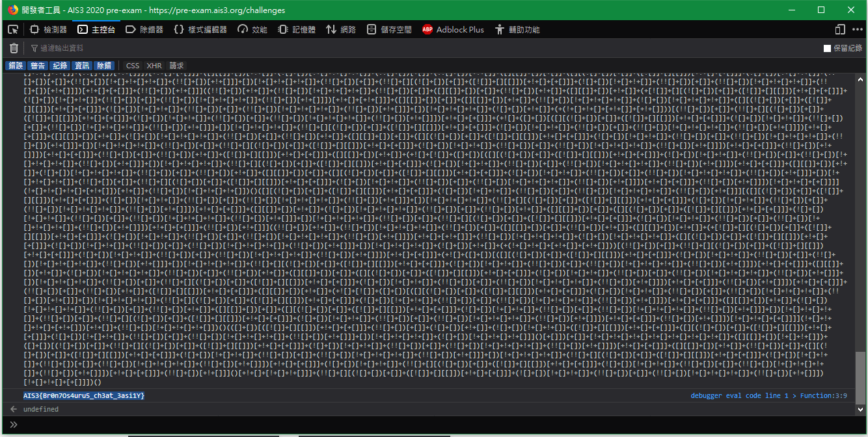Open the devtools meatball menu
Screen dimensions: 868x437
[x=858, y=29]
